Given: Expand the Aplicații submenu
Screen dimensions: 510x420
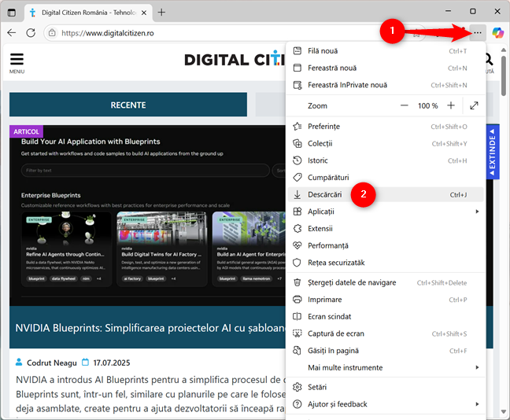Looking at the screenshot, I should click(x=385, y=212).
